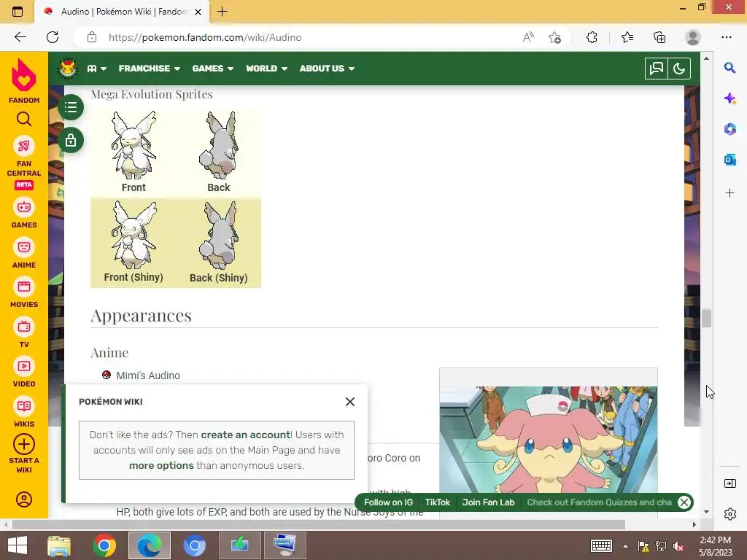The image size is (747, 560).
Task: Click the horizontal scrollbar
Action: (318, 524)
